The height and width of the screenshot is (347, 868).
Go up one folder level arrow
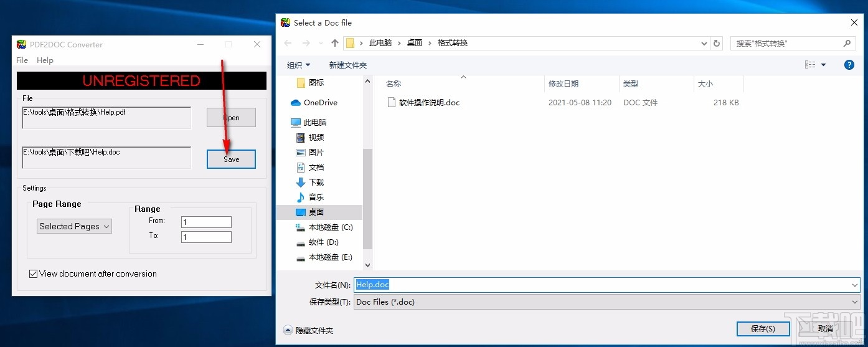[x=335, y=43]
